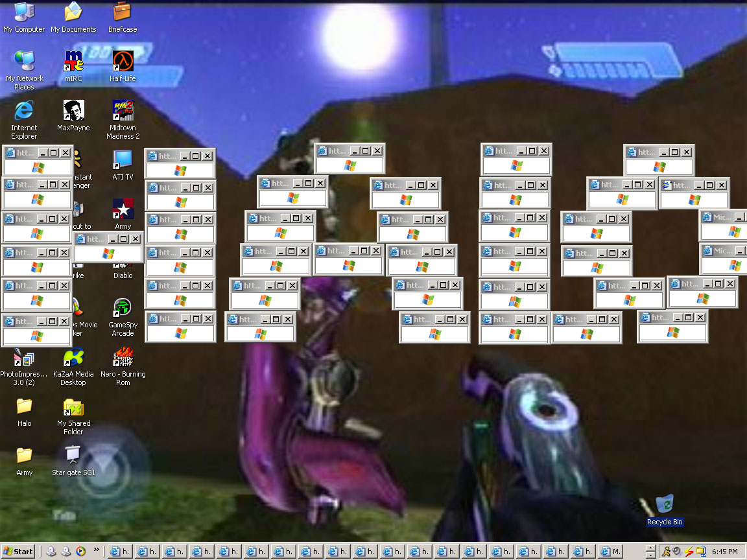
Task: Open the My Documents desktop icon
Action: click(73, 17)
